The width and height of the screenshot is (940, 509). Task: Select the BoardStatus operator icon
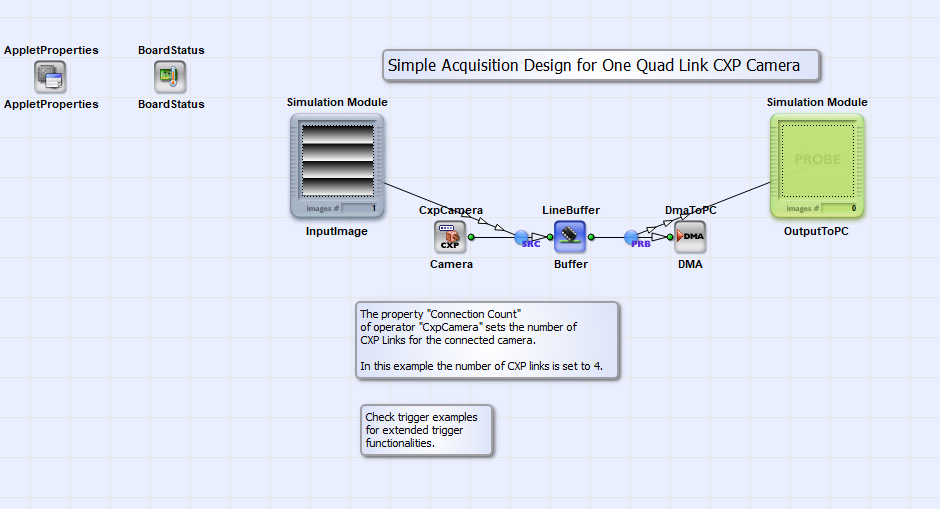pos(170,77)
